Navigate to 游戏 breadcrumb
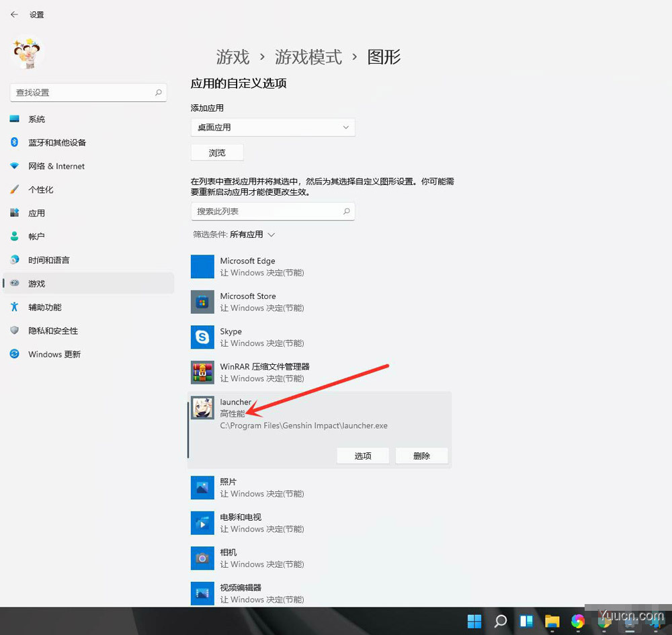The width and height of the screenshot is (672, 635). (x=233, y=57)
